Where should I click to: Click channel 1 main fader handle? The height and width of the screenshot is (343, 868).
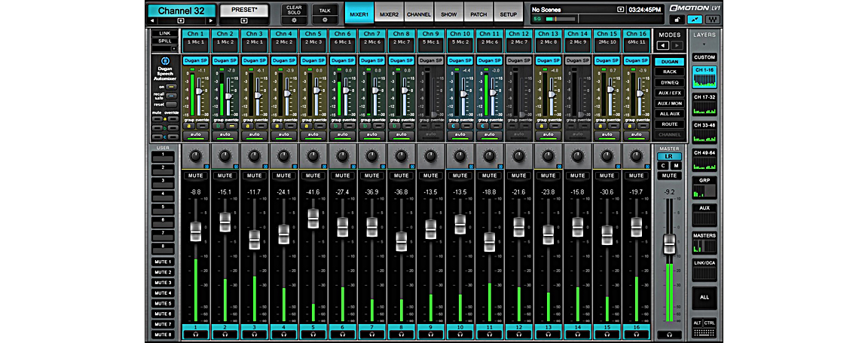(195, 231)
